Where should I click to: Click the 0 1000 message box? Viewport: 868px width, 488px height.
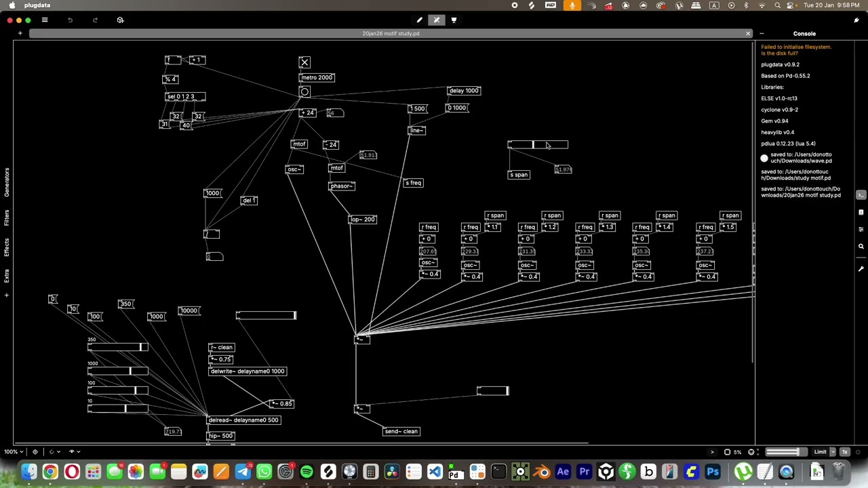click(x=456, y=108)
